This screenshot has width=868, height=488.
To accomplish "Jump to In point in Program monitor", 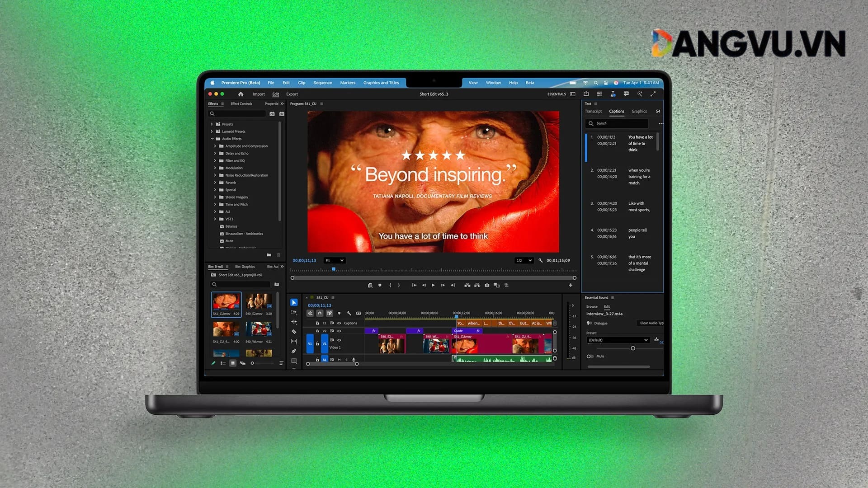I will coord(414,285).
